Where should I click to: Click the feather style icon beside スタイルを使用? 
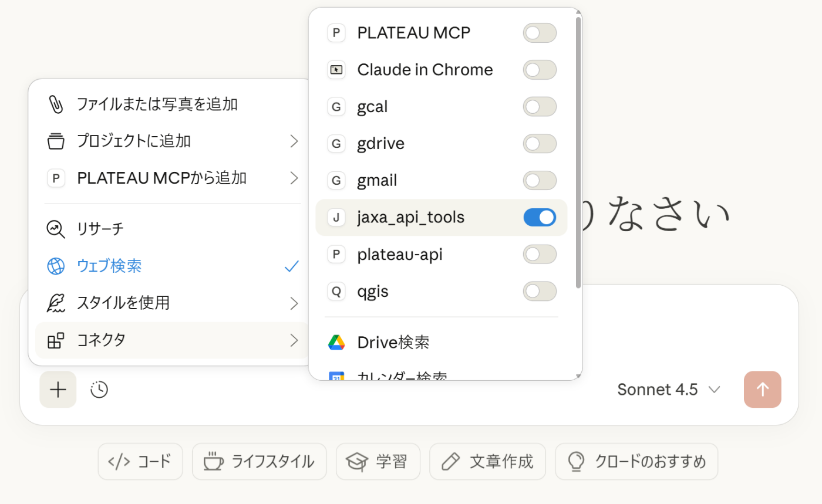tap(56, 303)
